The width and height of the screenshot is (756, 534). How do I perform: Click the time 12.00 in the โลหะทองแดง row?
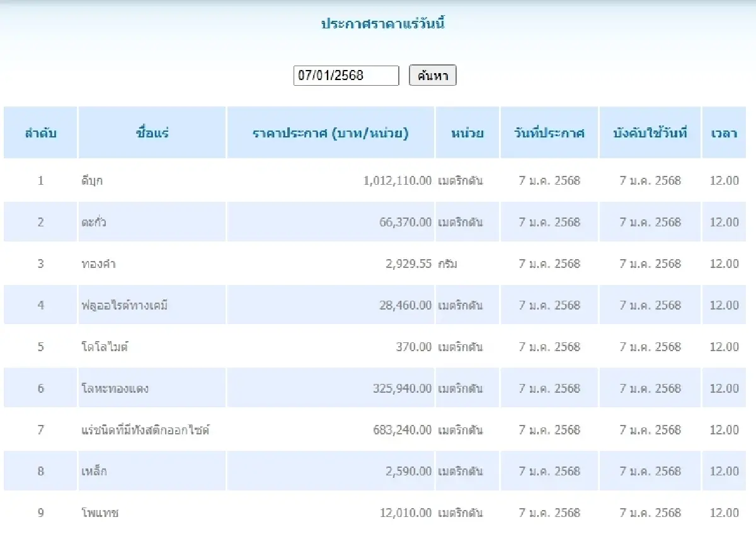724,388
